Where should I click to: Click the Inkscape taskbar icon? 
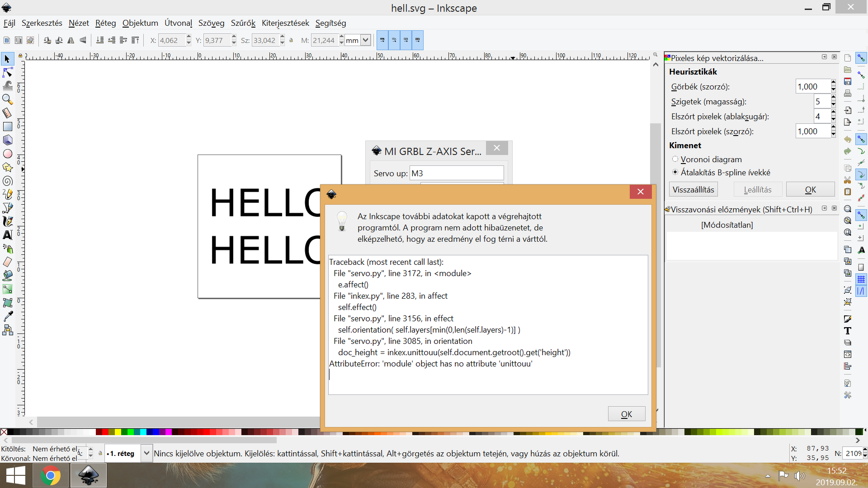(88, 475)
